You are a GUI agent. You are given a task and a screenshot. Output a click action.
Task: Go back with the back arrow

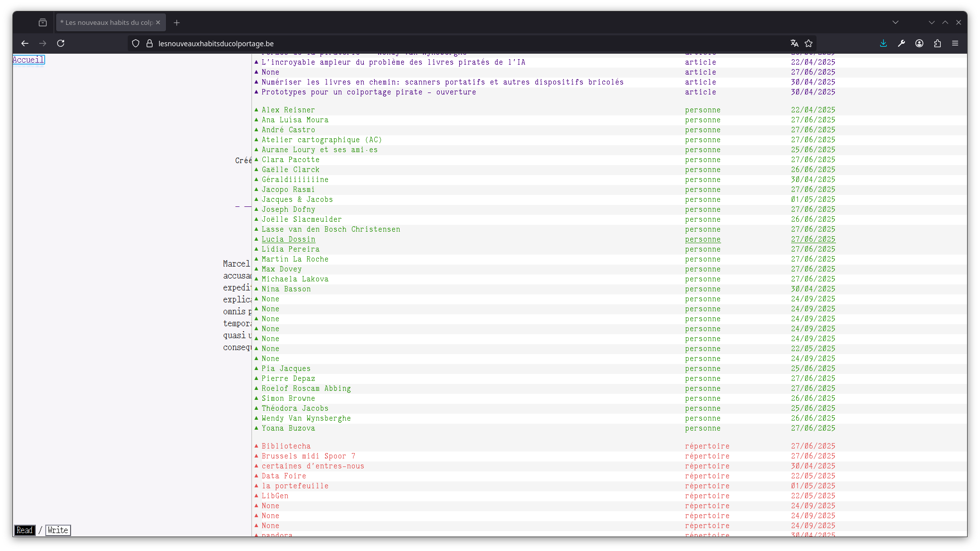tap(25, 43)
